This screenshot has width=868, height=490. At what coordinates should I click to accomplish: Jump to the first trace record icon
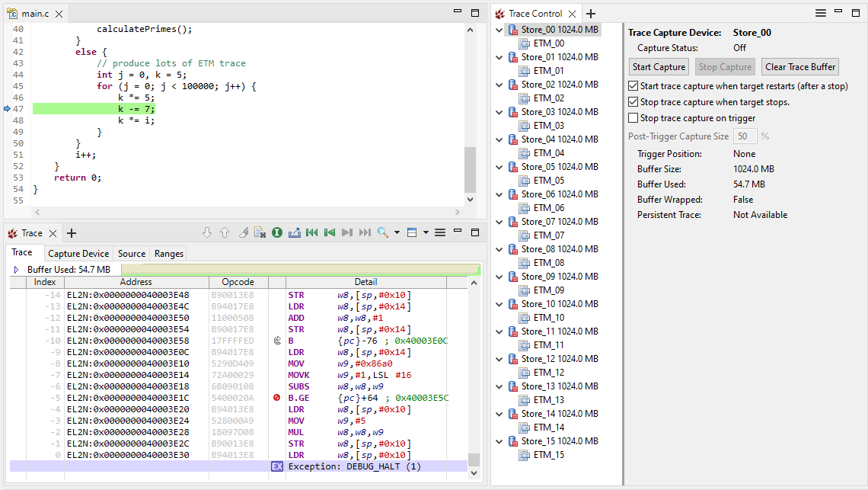click(x=311, y=232)
